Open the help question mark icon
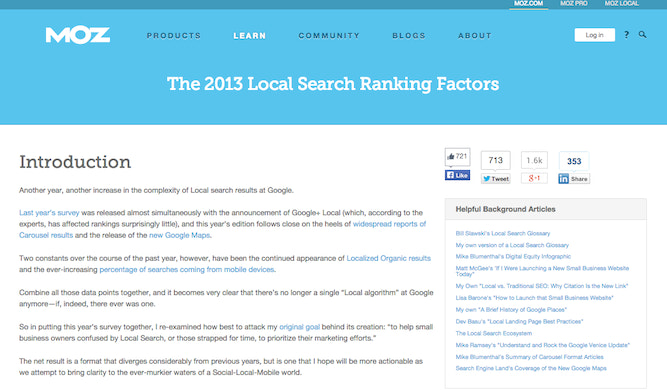 626,35
